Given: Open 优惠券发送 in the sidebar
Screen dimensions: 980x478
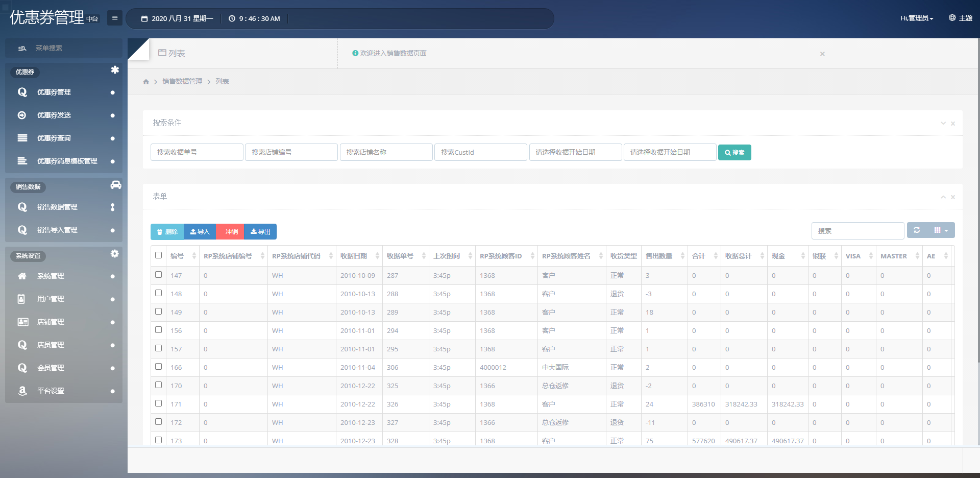Looking at the screenshot, I should point(54,115).
